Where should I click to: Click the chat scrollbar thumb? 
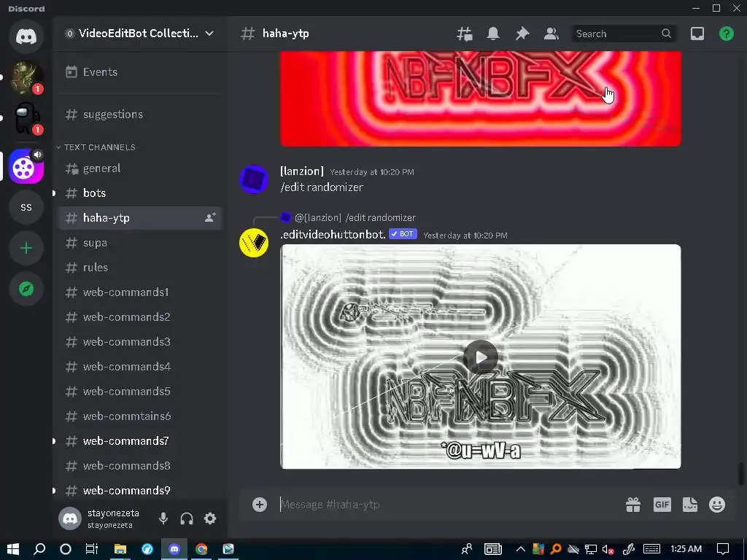tap(741, 475)
